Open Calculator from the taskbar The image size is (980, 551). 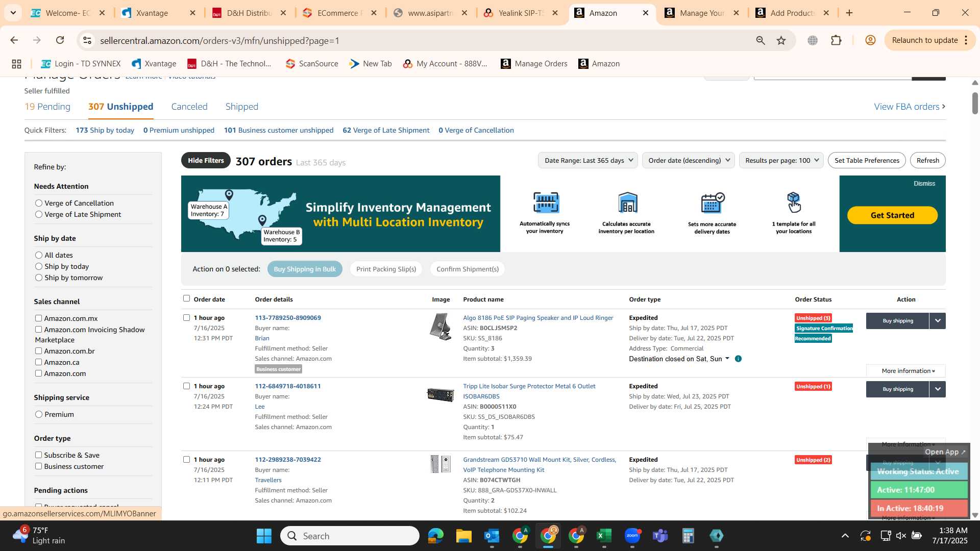(688, 536)
